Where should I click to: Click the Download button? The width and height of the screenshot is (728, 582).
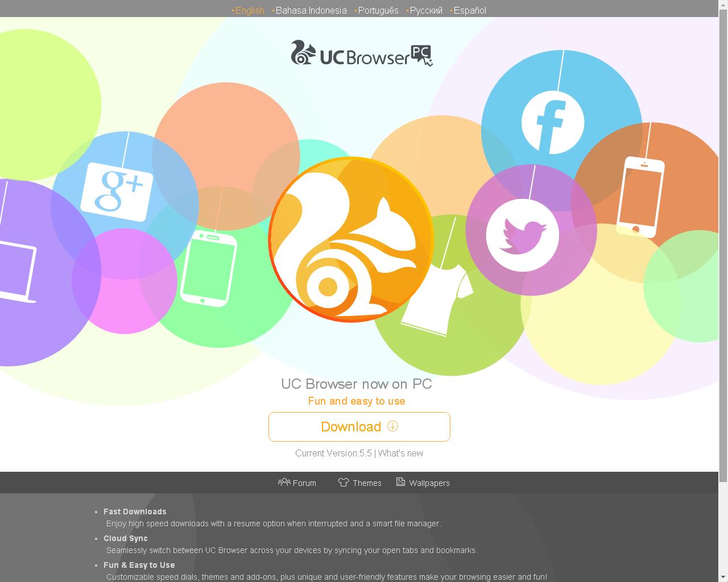click(x=359, y=427)
